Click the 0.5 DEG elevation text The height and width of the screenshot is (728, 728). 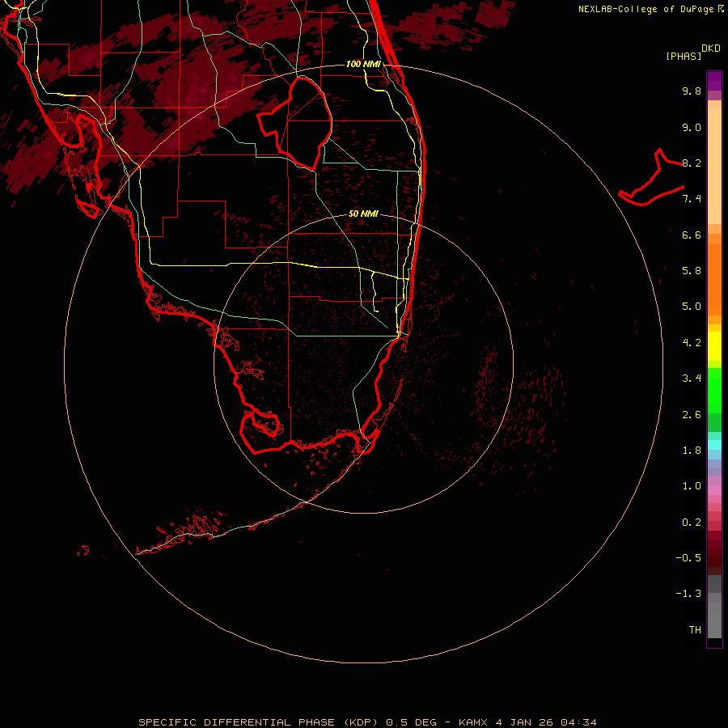tap(412, 722)
